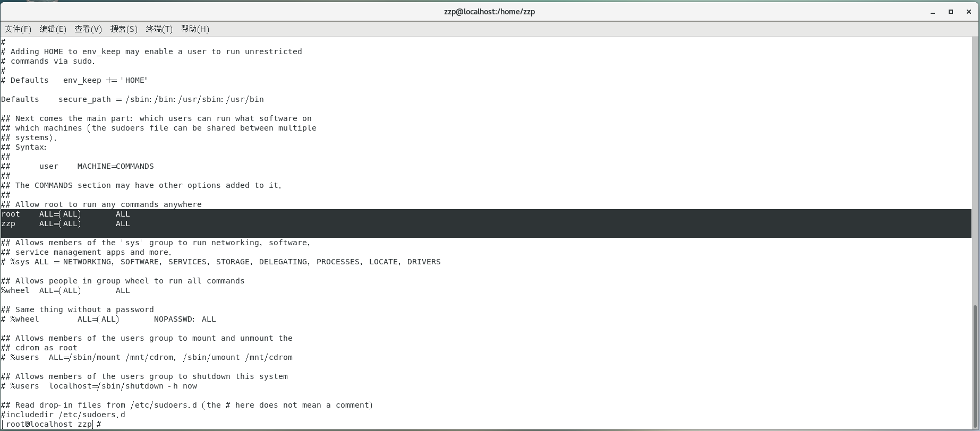
Task: Click the '## which machines (the sudoers file' line
Action: click(x=159, y=128)
